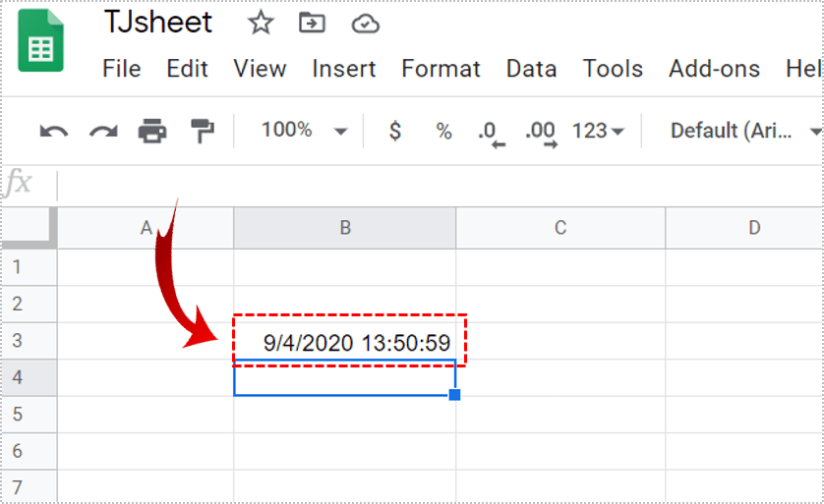Apply currency format with dollar icon
The height and width of the screenshot is (504, 824).
click(x=394, y=131)
